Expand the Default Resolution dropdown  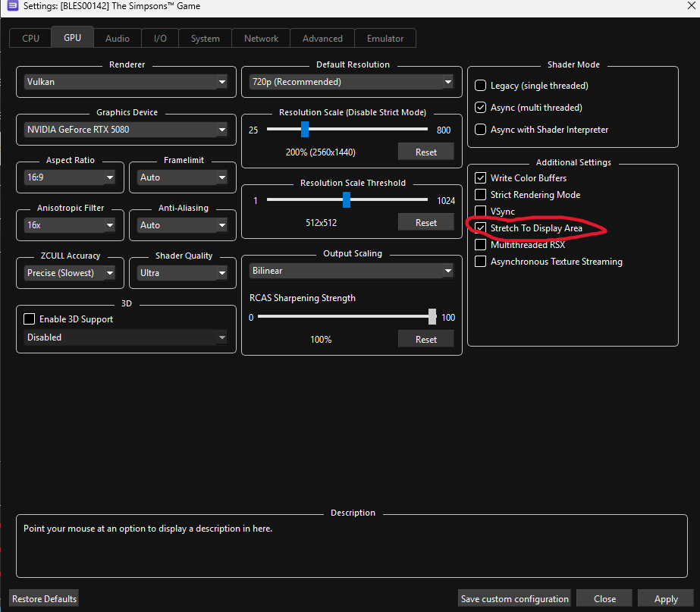point(352,82)
